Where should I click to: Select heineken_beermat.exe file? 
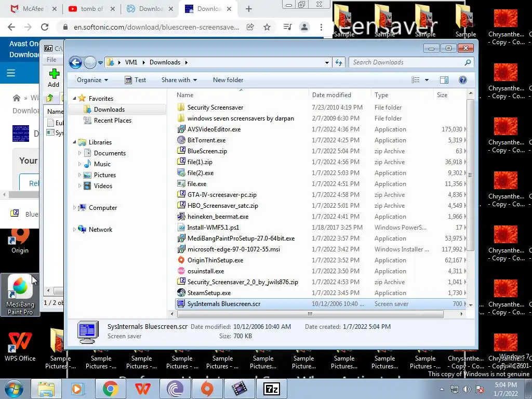pyautogui.click(x=218, y=217)
